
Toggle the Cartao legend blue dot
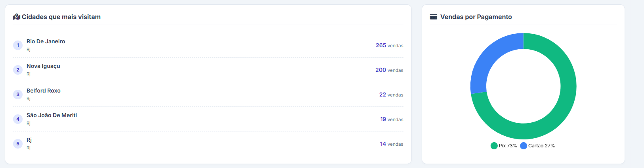524,146
